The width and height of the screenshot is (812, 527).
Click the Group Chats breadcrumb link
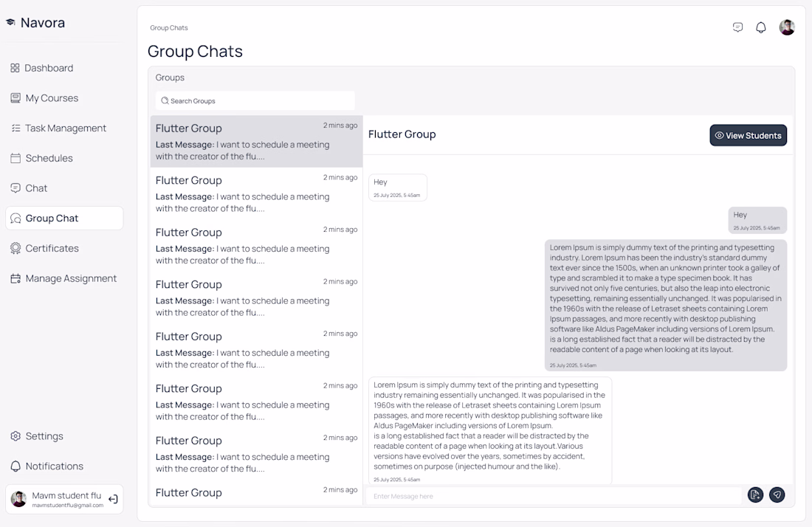(x=169, y=28)
